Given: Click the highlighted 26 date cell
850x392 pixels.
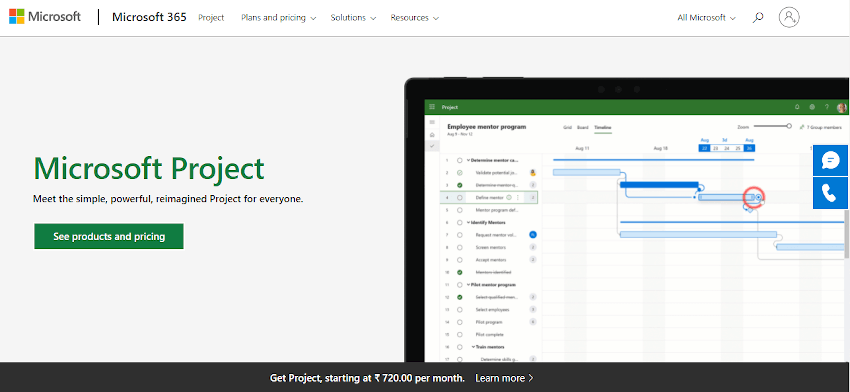Looking at the screenshot, I should coord(749,148).
